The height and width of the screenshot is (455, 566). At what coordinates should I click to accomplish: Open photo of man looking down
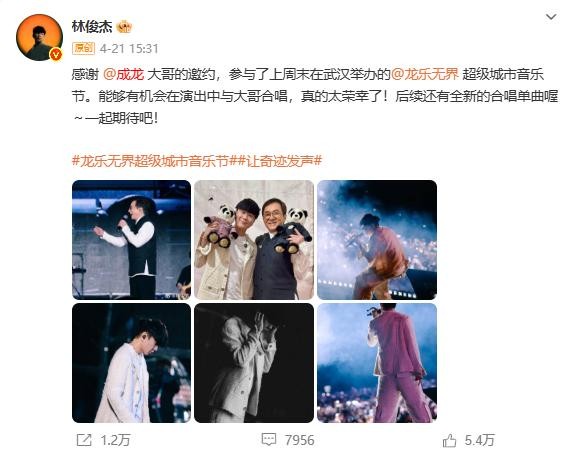(x=131, y=363)
